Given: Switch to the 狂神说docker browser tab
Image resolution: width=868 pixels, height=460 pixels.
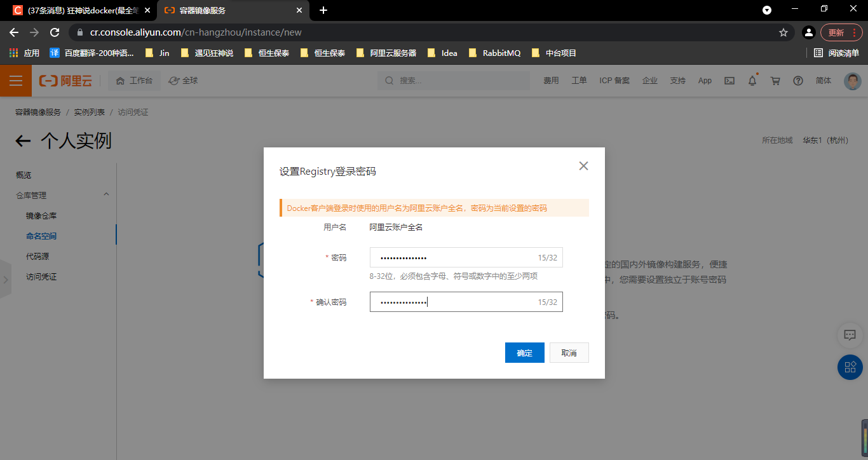Looking at the screenshot, I should tap(79, 10).
